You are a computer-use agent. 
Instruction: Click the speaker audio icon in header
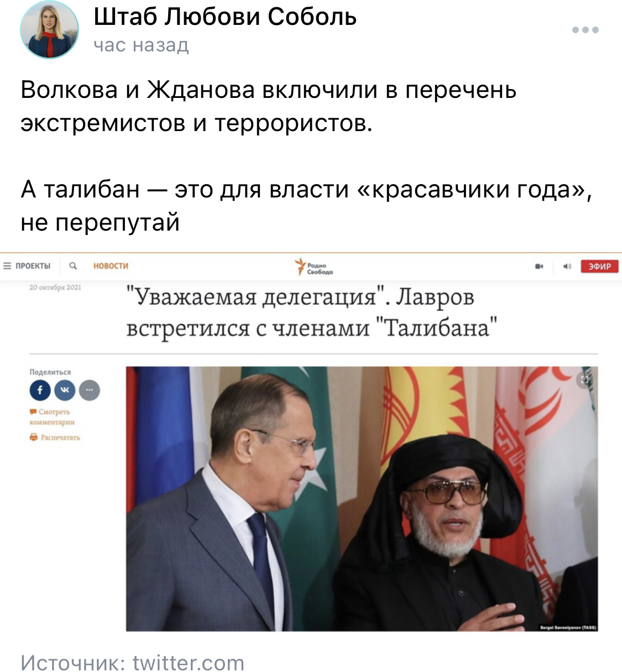tap(567, 267)
